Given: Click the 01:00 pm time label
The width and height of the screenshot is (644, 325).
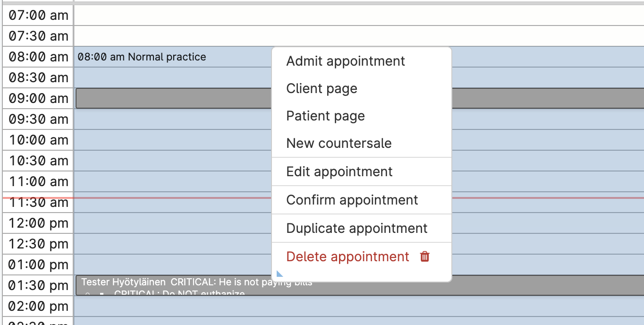Looking at the screenshot, I should [x=38, y=265].
